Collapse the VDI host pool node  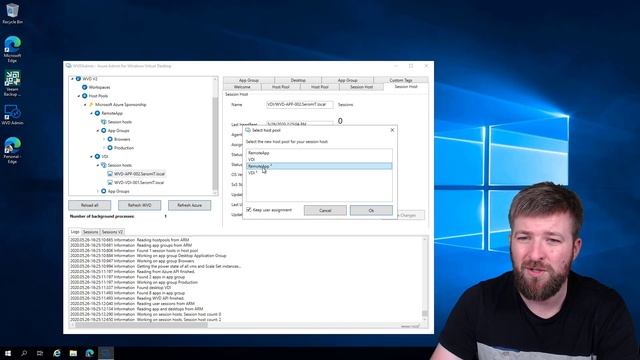(x=91, y=156)
